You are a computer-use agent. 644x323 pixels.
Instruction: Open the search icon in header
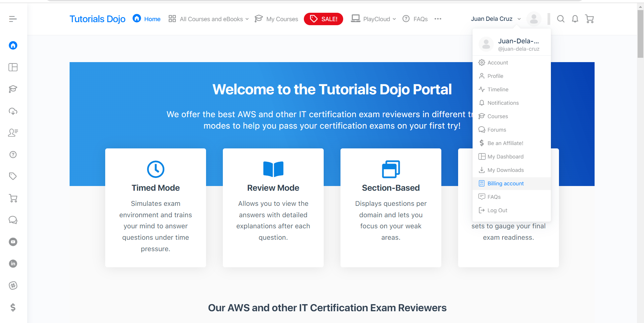click(x=561, y=19)
